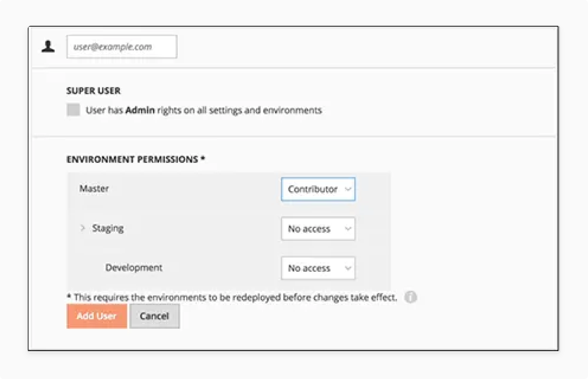Image resolution: width=588 pixels, height=379 pixels.
Task: Click the chevron on the Development selector
Action: (348, 268)
